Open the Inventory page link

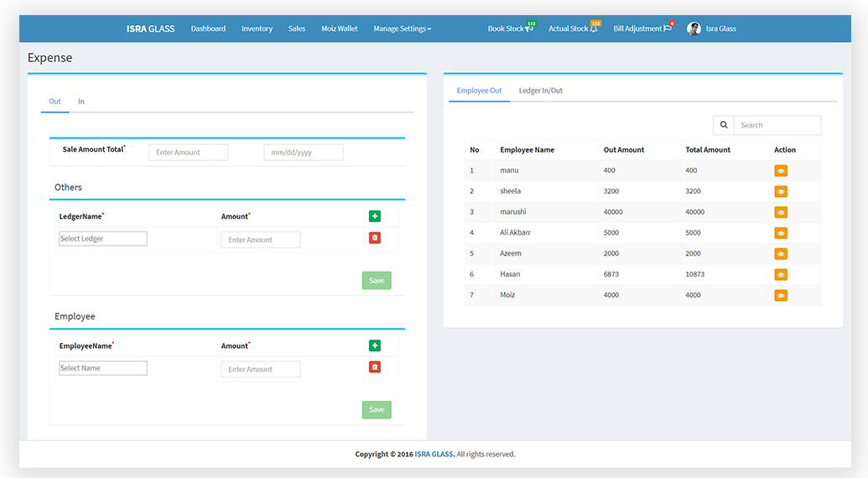tap(257, 29)
